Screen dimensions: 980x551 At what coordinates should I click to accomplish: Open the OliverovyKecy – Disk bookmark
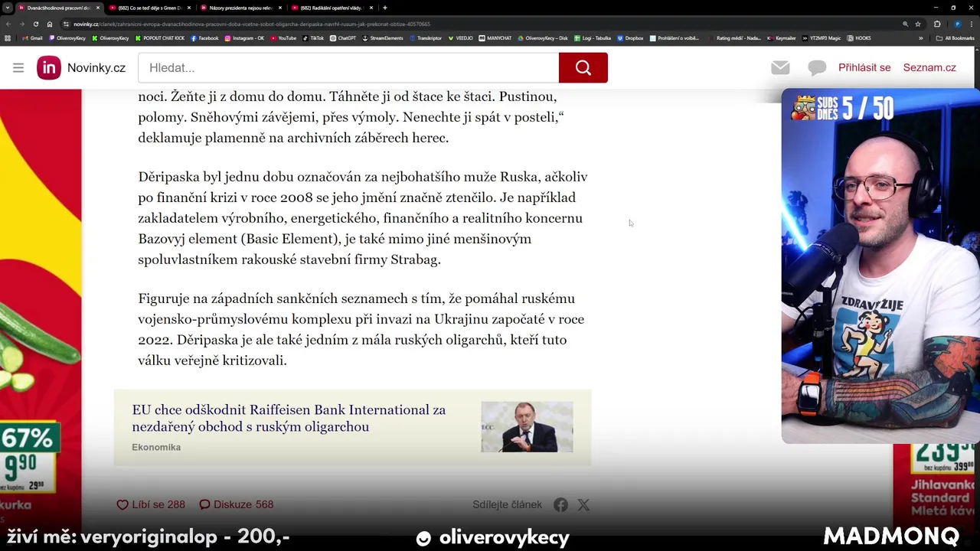[x=543, y=38]
